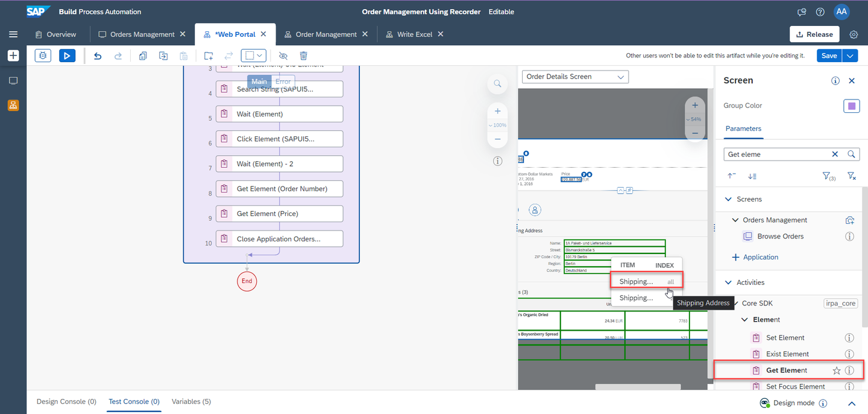Click the plus Application link
Screen dimensions: 868x414
755,257
